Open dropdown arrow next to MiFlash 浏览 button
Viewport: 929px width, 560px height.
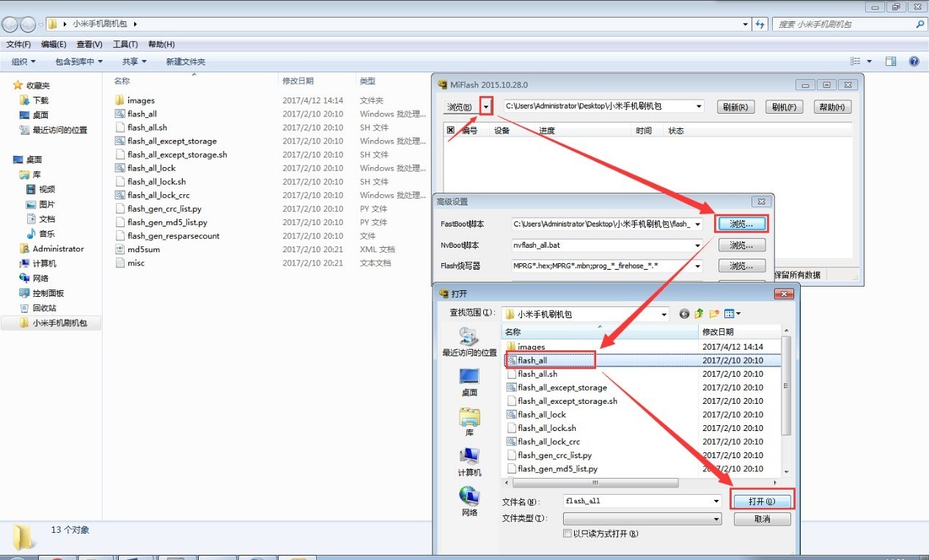tap(487, 106)
